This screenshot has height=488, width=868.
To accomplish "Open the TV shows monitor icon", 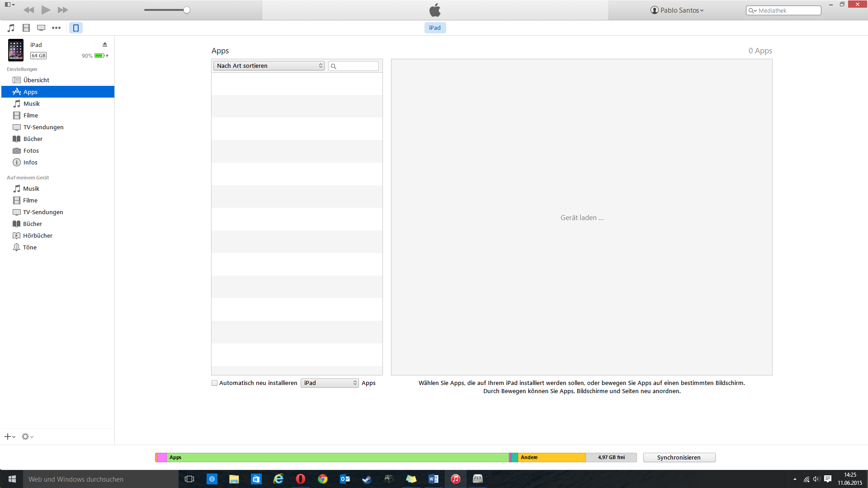I will [x=41, y=28].
